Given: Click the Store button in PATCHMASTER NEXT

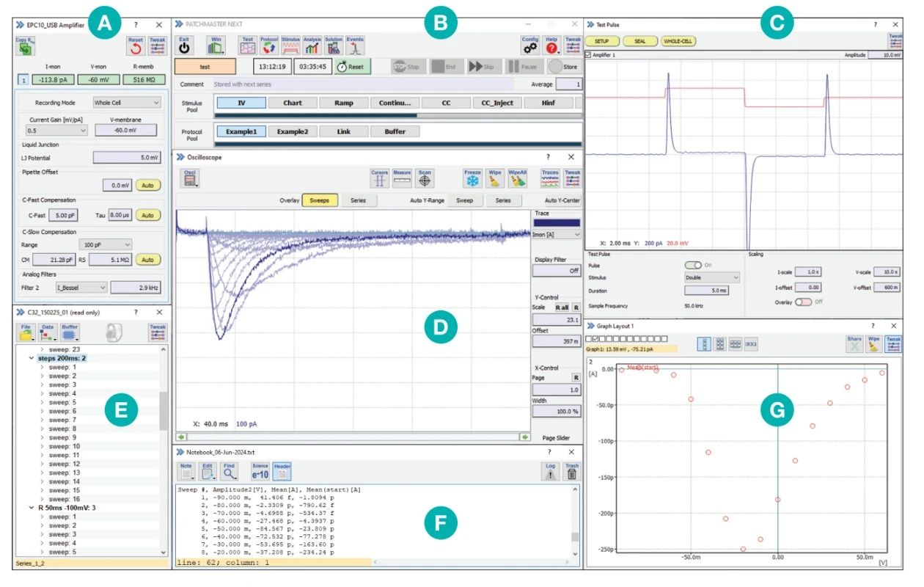Looking at the screenshot, I should (563, 66).
